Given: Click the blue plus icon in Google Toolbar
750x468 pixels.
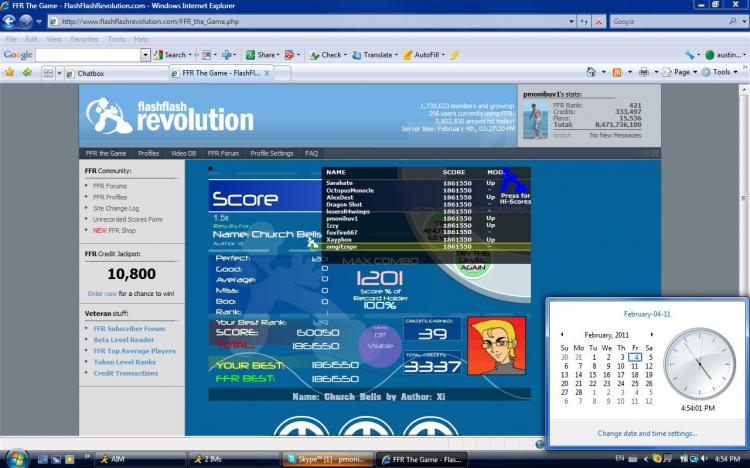Looking at the screenshot, I should pos(227,55).
